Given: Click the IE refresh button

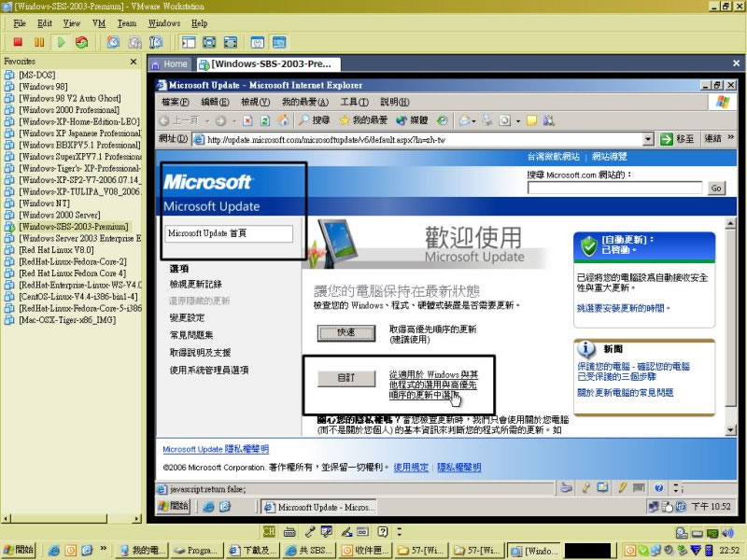Looking at the screenshot, I should point(265,121).
